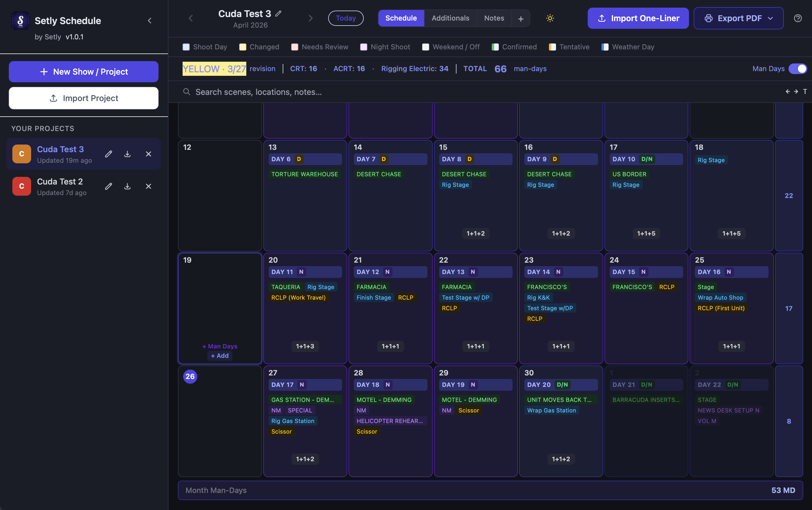Click the YELLOW 3/27 revision label

(x=214, y=69)
